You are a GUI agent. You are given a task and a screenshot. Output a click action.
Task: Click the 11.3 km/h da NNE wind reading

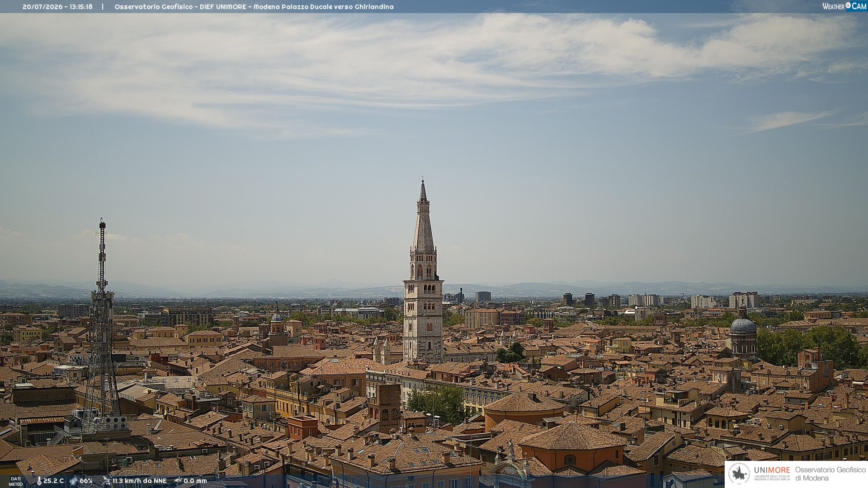(139, 481)
